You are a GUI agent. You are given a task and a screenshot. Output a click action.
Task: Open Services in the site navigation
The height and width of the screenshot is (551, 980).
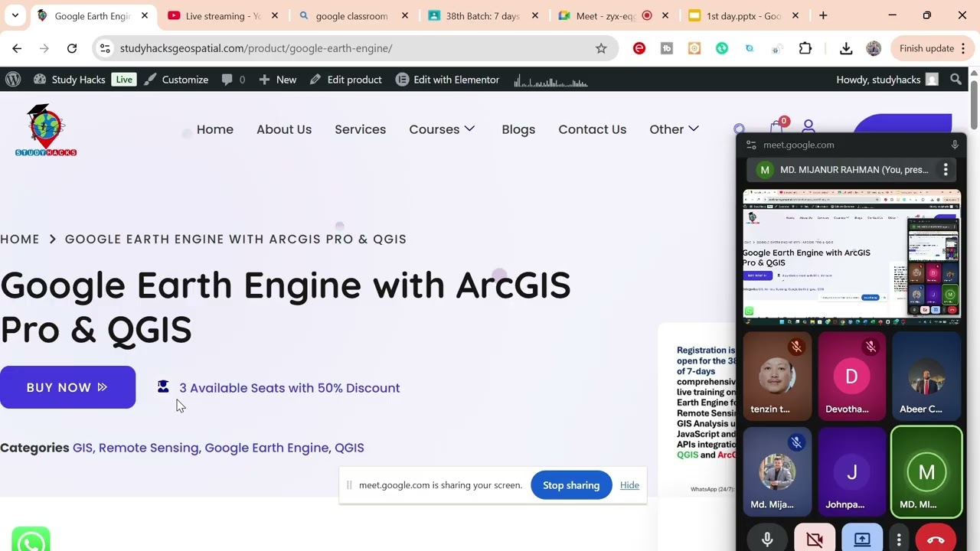click(360, 129)
